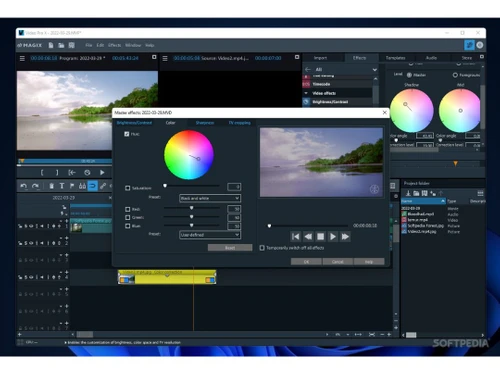This screenshot has height=375, width=500.
Task: Enable the Red checkbox
Action: pyautogui.click(x=127, y=209)
